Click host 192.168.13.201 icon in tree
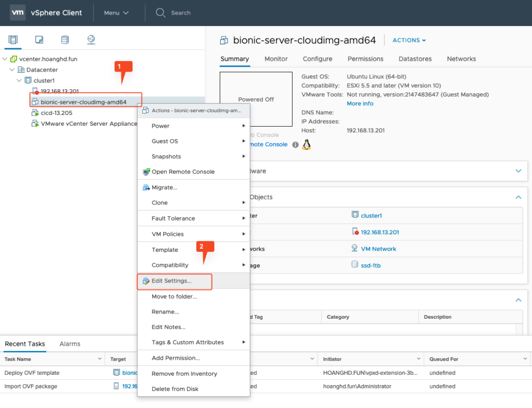Image resolution: width=532 pixels, height=408 pixels. (35, 91)
